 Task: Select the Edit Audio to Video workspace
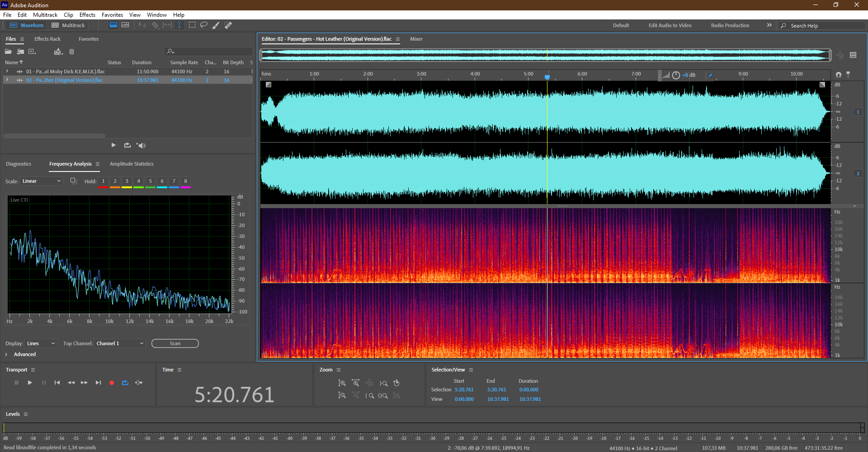(x=670, y=25)
